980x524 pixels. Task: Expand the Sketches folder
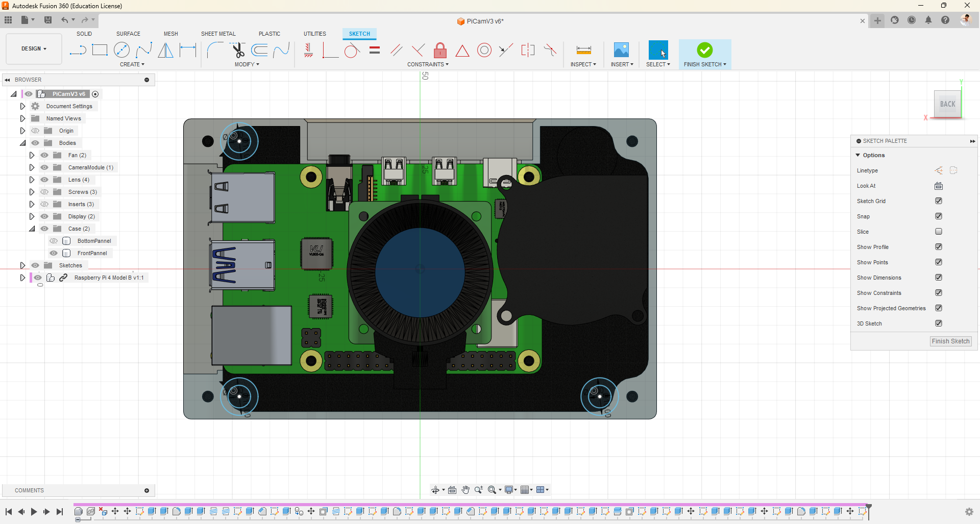22,265
